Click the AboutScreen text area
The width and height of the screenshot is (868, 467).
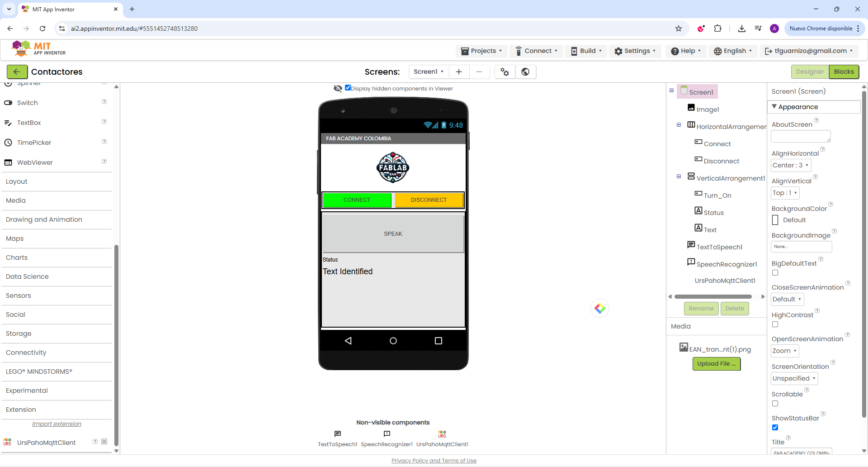[801, 136]
